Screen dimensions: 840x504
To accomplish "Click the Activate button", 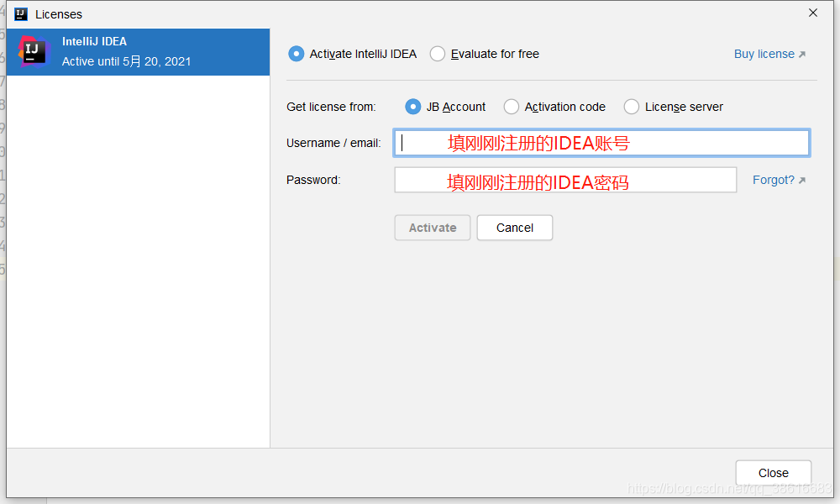I will coord(433,228).
